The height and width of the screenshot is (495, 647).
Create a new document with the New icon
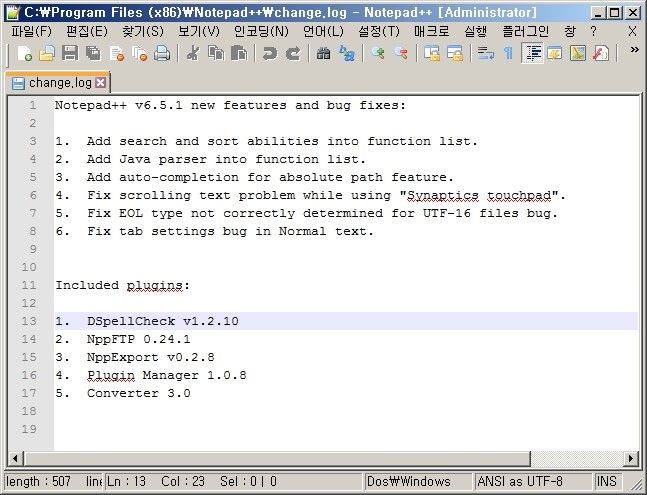coord(24,53)
